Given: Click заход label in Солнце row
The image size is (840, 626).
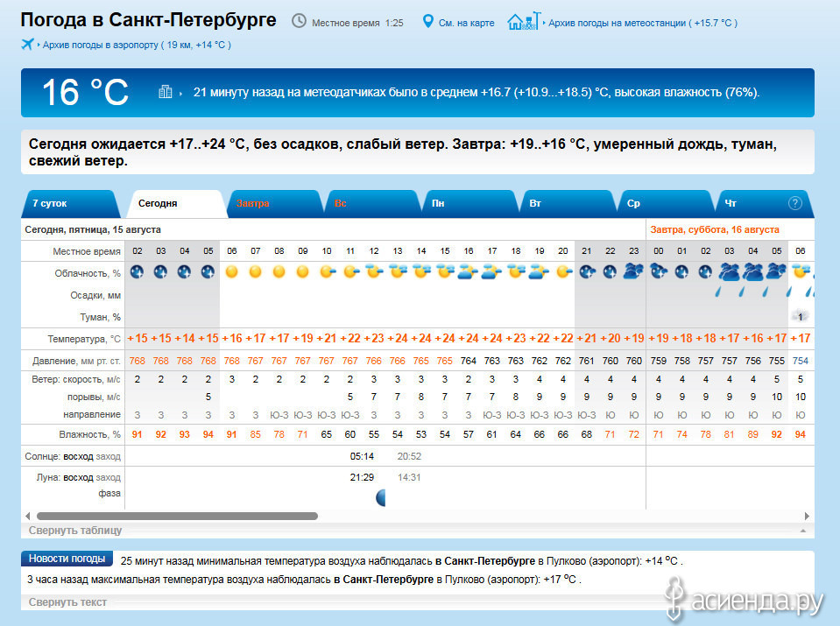Looking at the screenshot, I should 109,457.
